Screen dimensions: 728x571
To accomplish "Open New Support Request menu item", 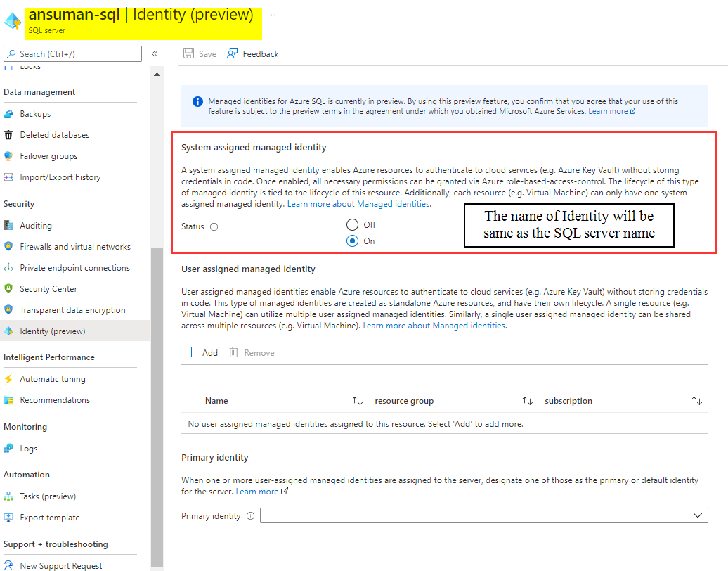I will click(x=61, y=565).
